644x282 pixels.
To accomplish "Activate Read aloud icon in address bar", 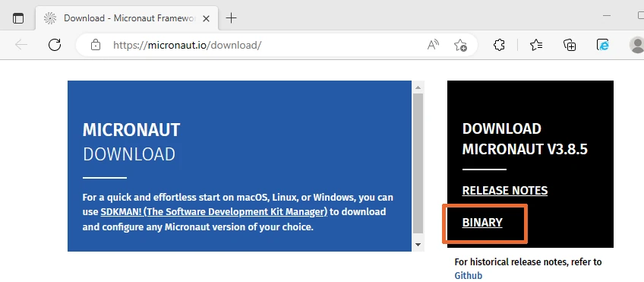I will pyautogui.click(x=433, y=45).
